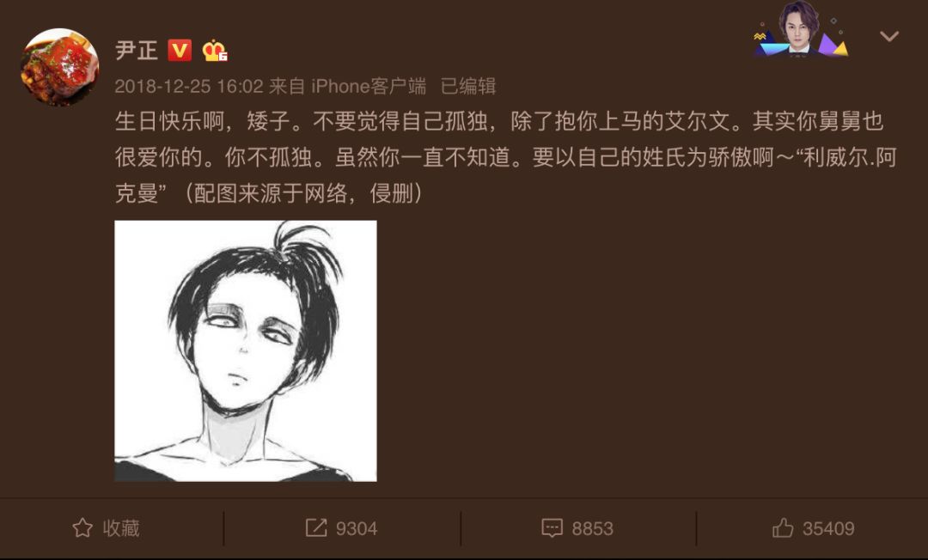The width and height of the screenshot is (928, 560).
Task: Click the post timestamp 2018-12-25 16:02
Action: (189, 87)
